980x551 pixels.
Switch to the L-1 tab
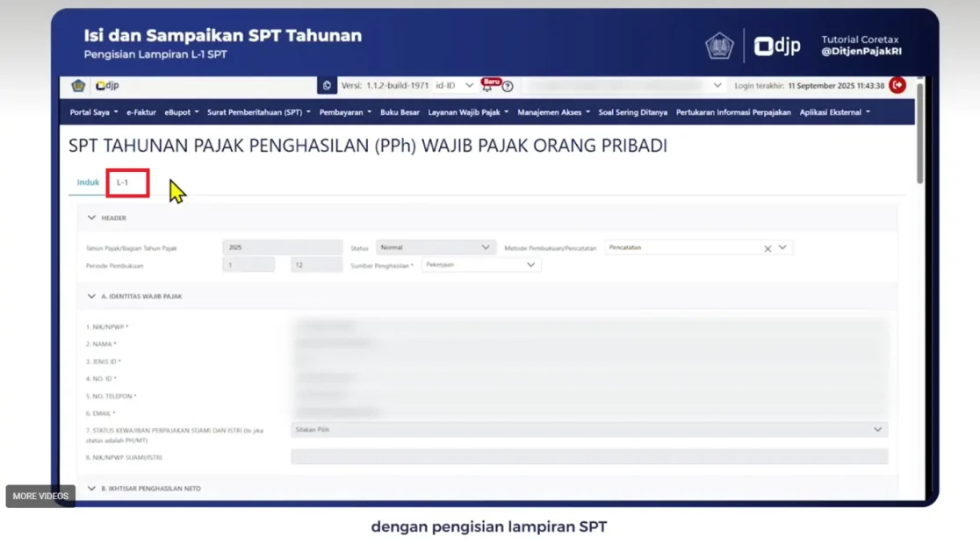coord(123,182)
